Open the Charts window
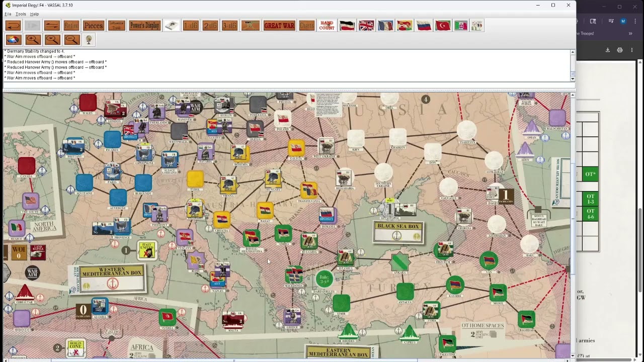The height and width of the screenshot is (362, 644). (307, 26)
